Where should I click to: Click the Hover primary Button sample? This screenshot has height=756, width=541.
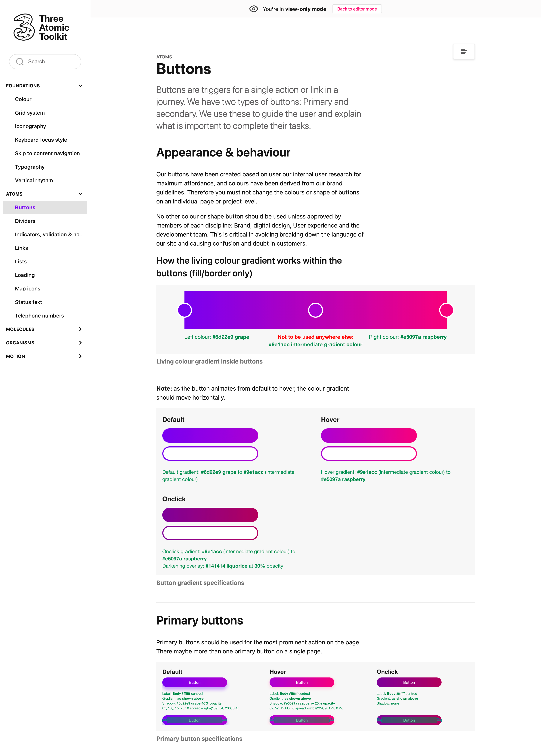[x=301, y=682]
